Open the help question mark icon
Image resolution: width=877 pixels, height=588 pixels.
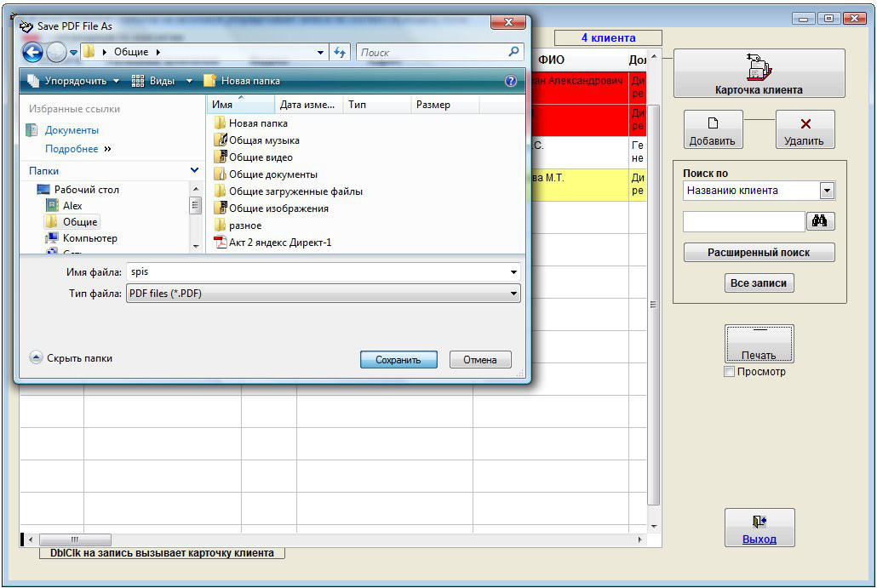[x=511, y=81]
